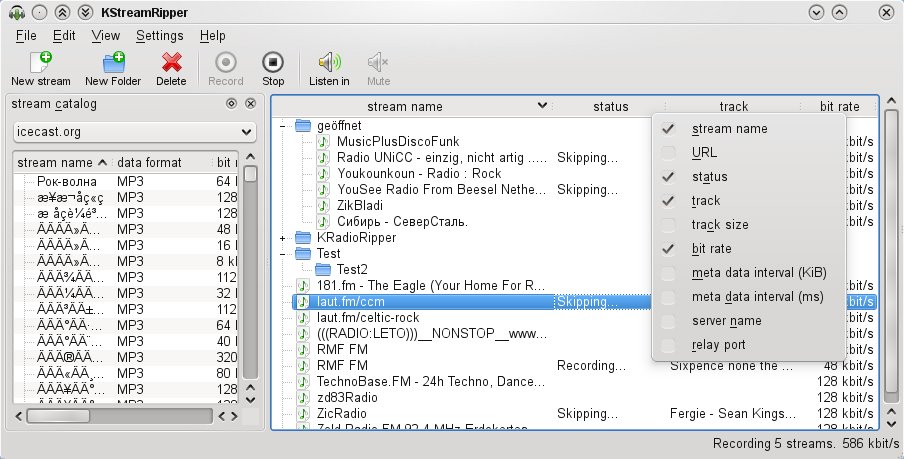Detach the stream catalog panel
This screenshot has height=459, width=904.
[x=231, y=104]
